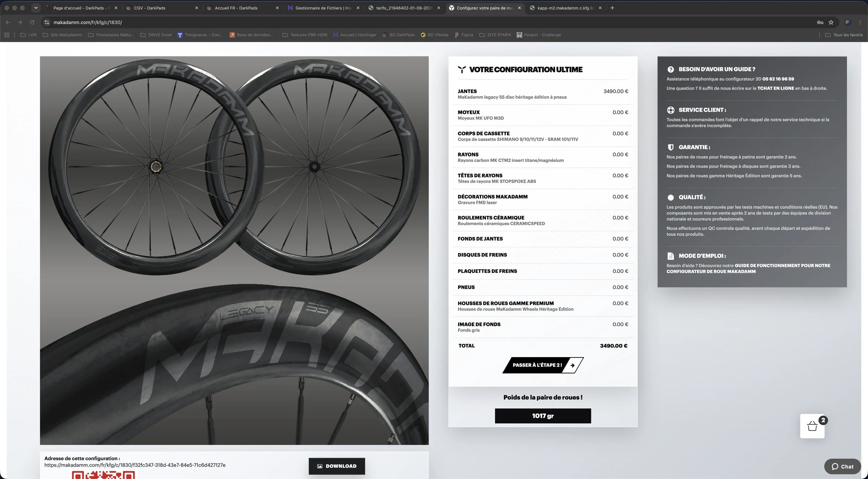Open Thingiverse bookmark
The height and width of the screenshot is (479, 868).
click(200, 35)
